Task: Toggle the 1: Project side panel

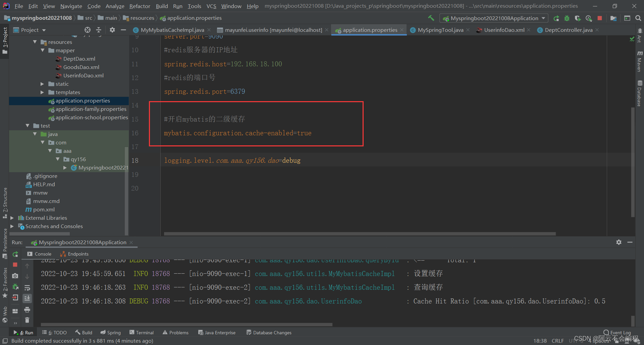Action: tap(5, 41)
